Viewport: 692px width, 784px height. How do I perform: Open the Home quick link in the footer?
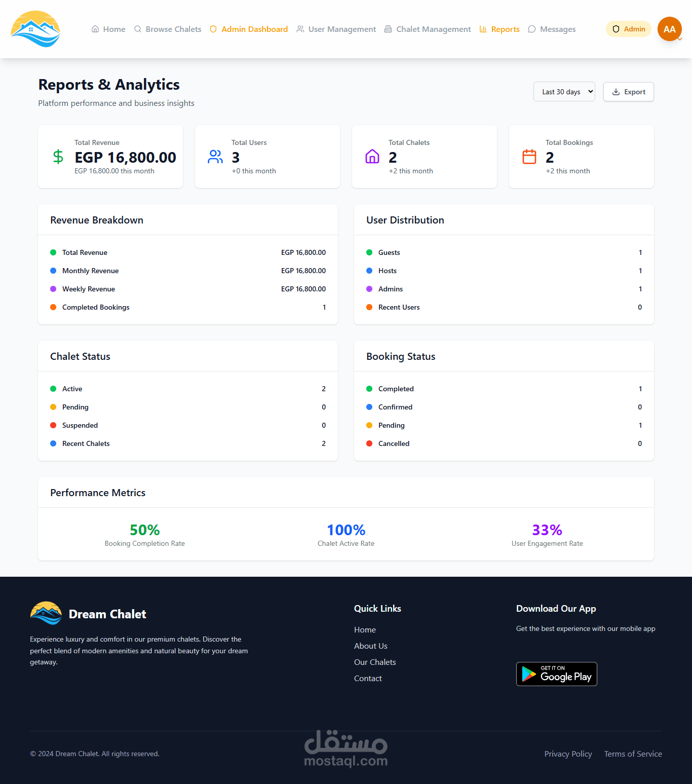365,629
